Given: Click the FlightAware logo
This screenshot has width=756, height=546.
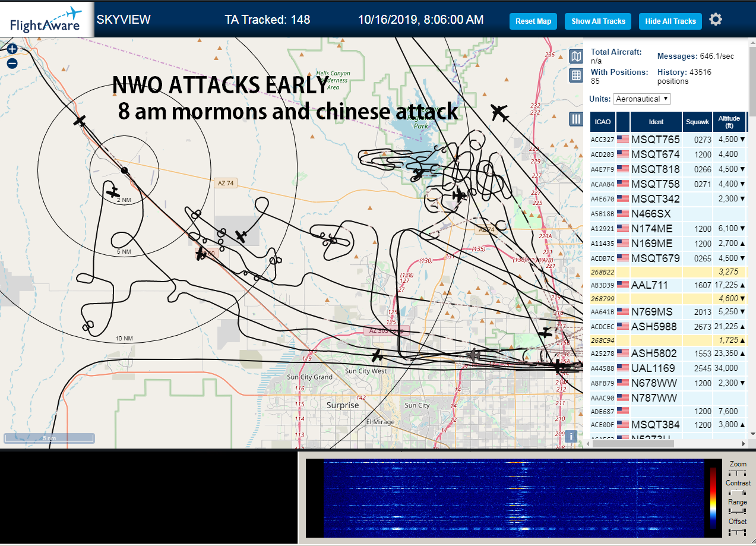Looking at the screenshot, I should point(47,20).
